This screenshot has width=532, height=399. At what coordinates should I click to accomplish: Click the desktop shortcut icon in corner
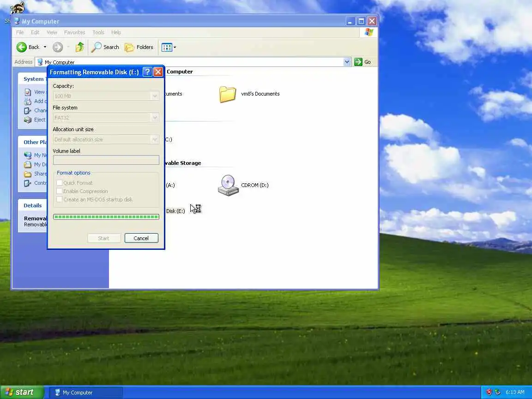point(17,8)
